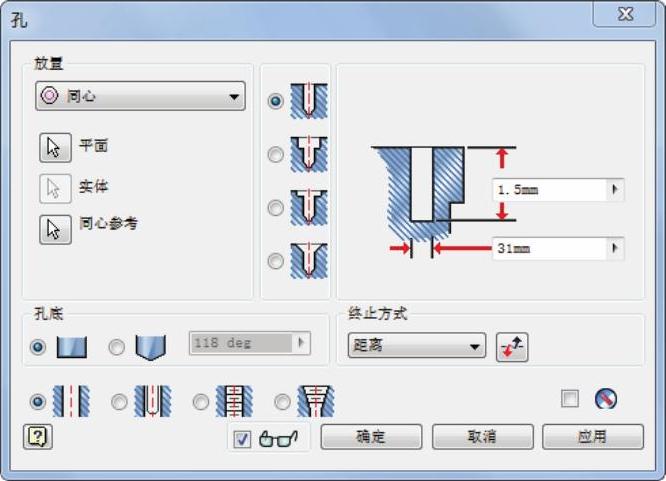666x481 pixels.
Task: Select the countersink hole type icon
Action: [309, 260]
